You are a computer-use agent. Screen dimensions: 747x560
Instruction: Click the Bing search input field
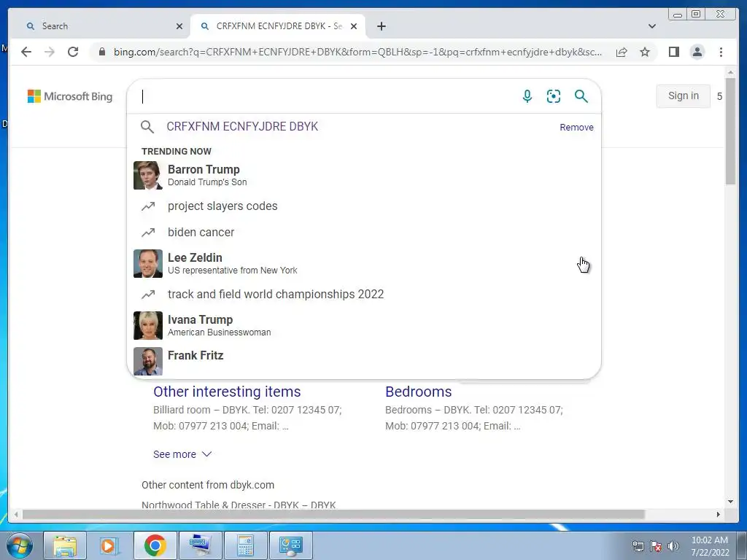pos(324,96)
